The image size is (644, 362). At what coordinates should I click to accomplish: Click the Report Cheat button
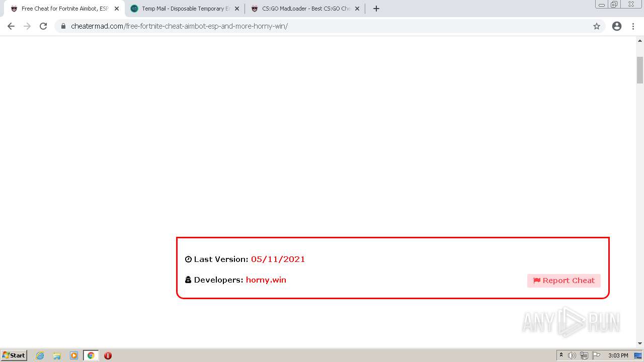click(x=564, y=281)
